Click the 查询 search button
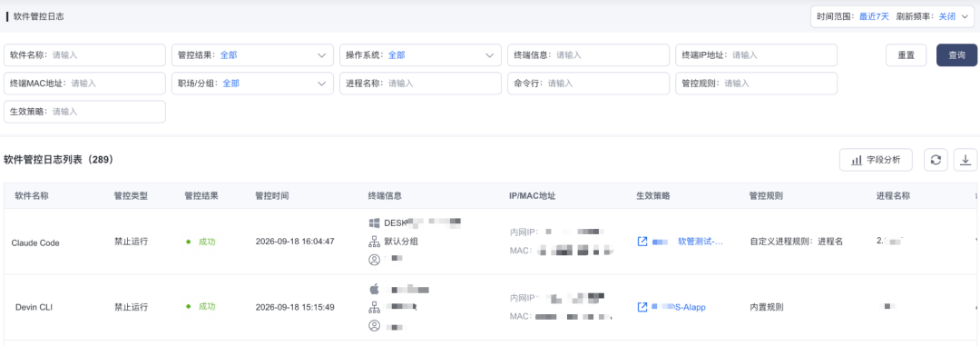Screen dimensions: 980x346 click(x=956, y=55)
